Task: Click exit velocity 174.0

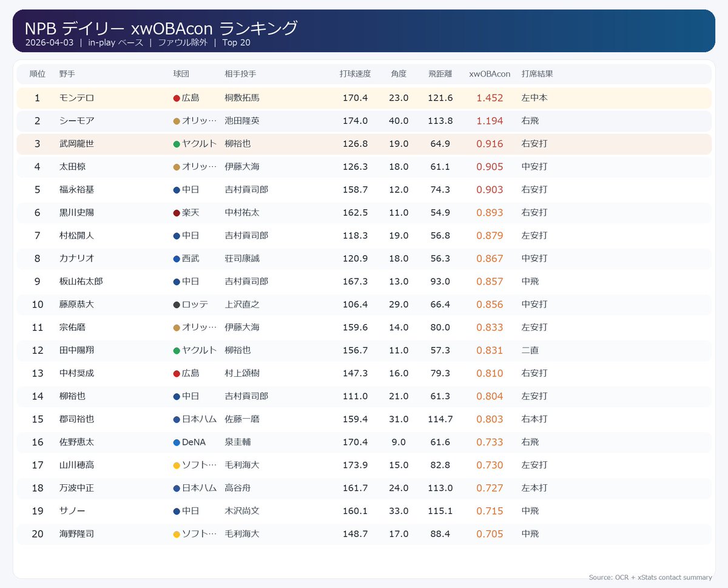Action: coord(355,121)
